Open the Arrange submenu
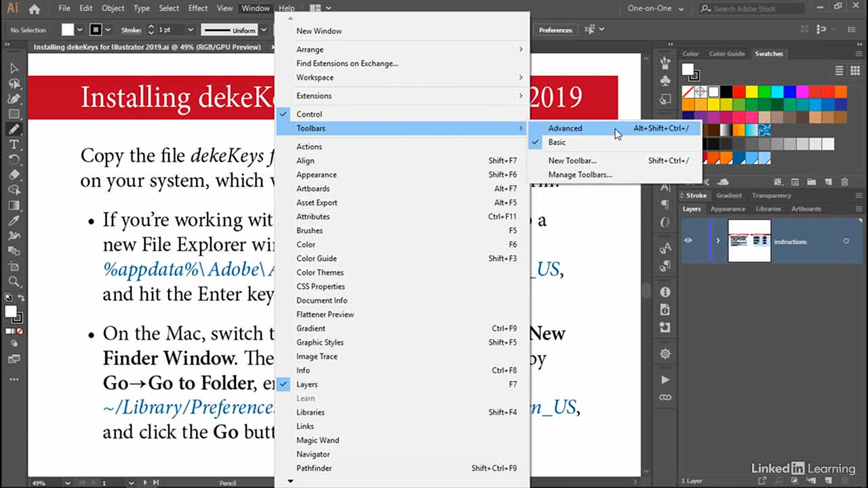Screen dimensions: 868x488 [x=401, y=49]
